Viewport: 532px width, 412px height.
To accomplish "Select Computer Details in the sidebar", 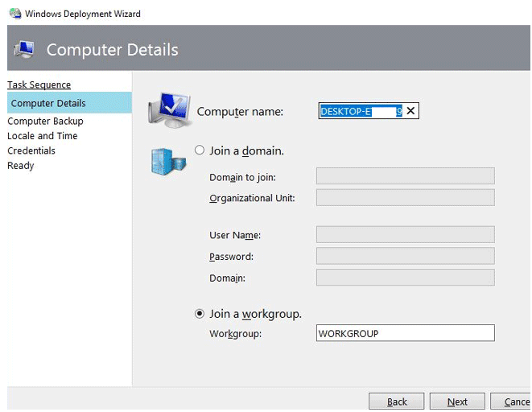I will [69, 103].
